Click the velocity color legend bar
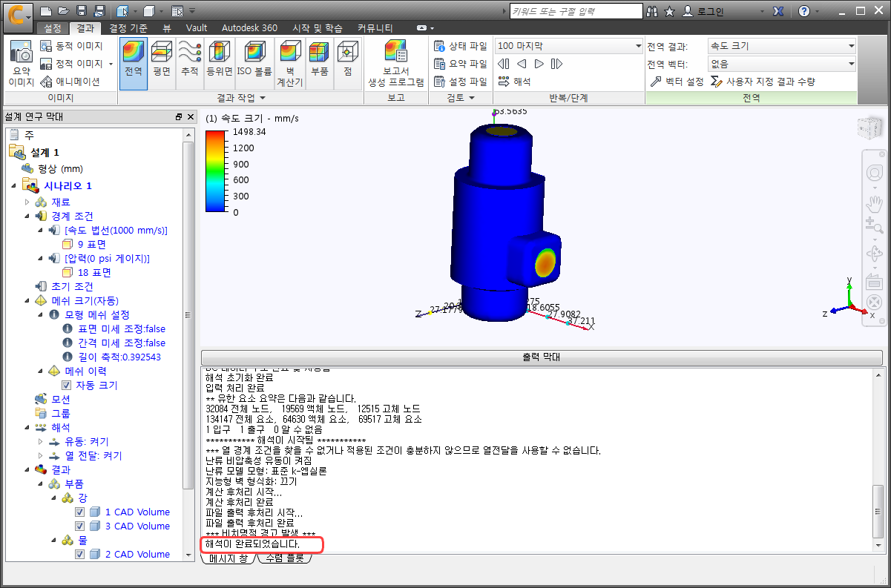Viewport: 891px width, 588px height. (x=215, y=172)
